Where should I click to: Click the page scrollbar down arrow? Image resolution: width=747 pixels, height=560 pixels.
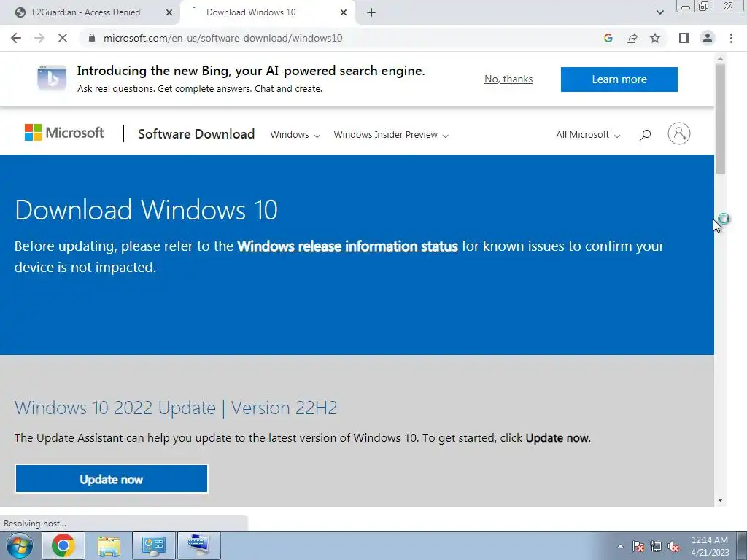point(720,500)
